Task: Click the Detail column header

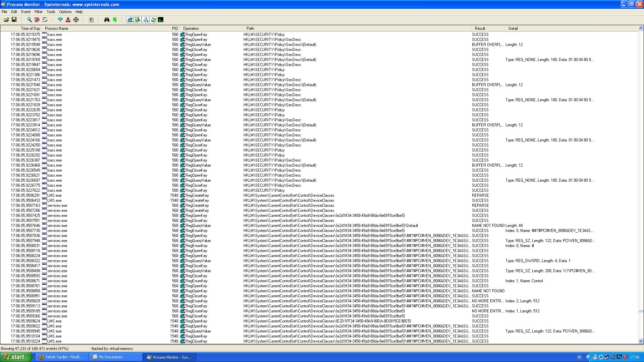Action: pos(550,28)
